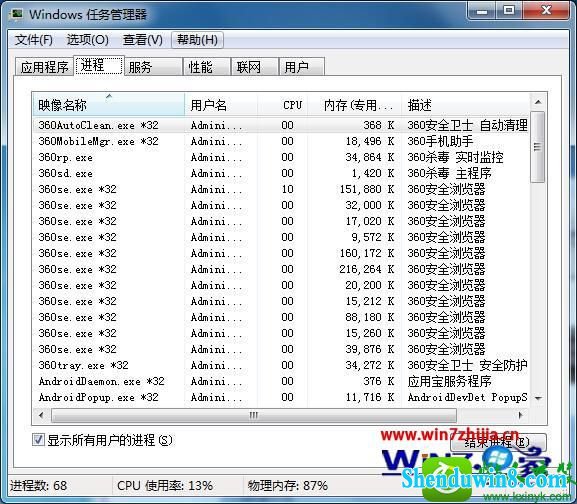Select the 360MobileMgr.exe *32 process
The image size is (577, 504).
tap(281, 141)
